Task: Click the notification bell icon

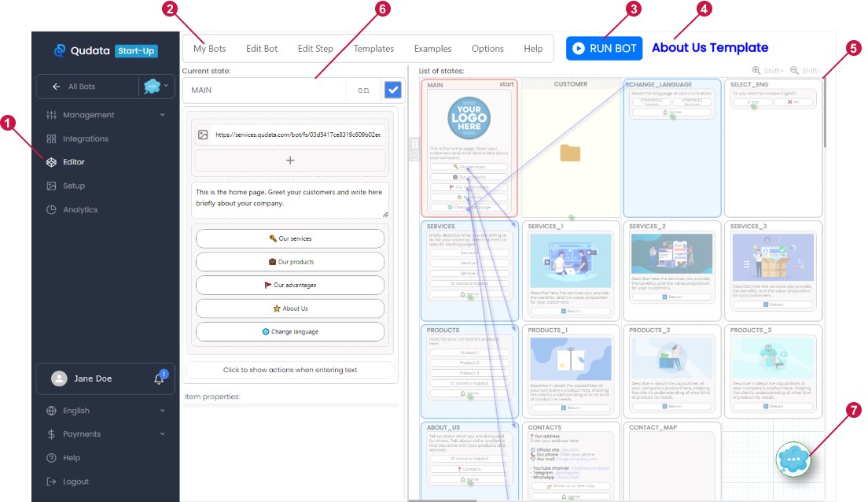Action: coord(159,379)
